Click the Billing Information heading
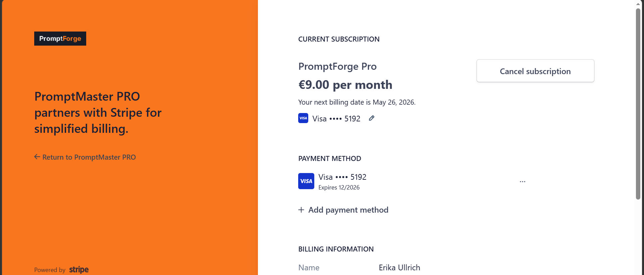Viewport: 644px width, 275px height. pyautogui.click(x=336, y=249)
